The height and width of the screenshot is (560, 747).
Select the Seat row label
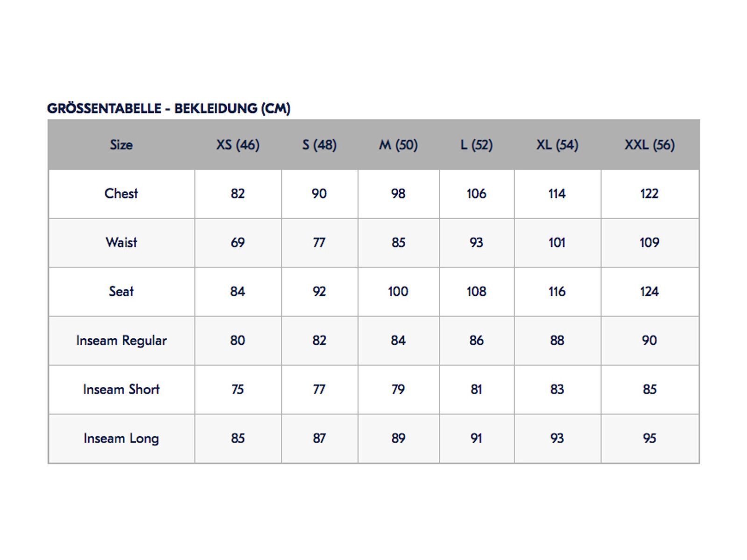tap(121, 292)
